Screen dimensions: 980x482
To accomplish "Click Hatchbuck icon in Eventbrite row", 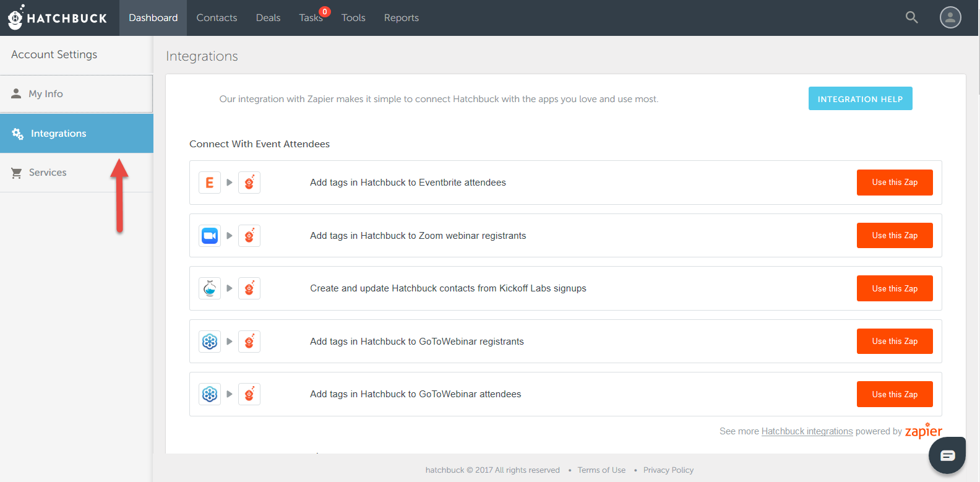I will coord(249,183).
